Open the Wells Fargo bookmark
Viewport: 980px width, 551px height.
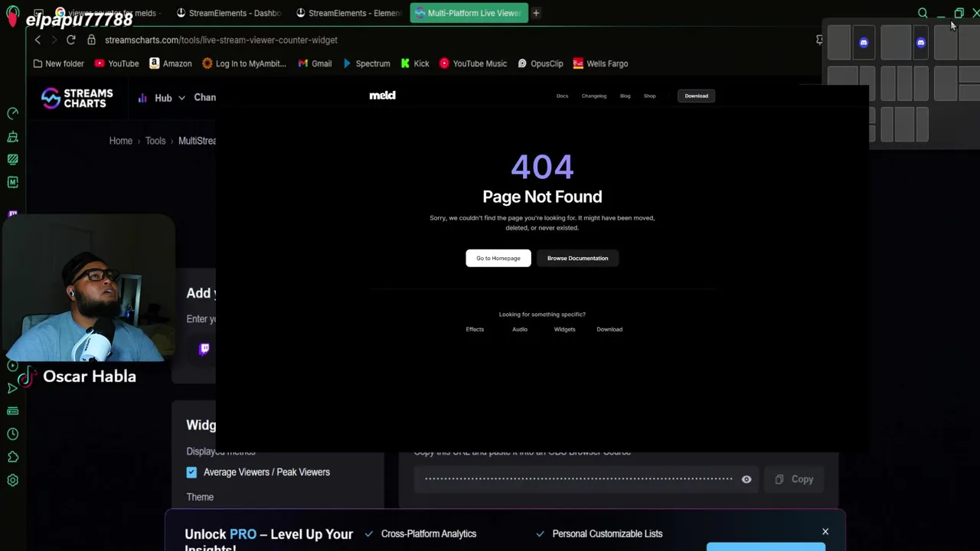pyautogui.click(x=600, y=64)
